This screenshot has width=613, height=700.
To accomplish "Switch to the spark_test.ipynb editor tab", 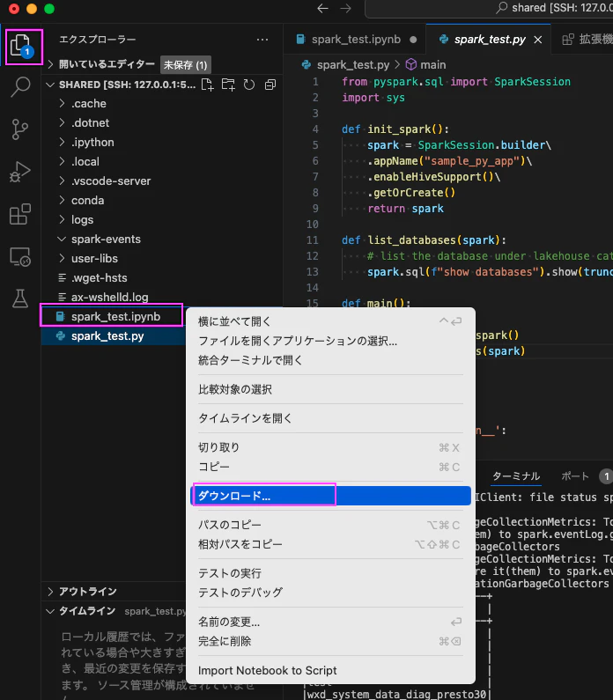I will pos(356,40).
